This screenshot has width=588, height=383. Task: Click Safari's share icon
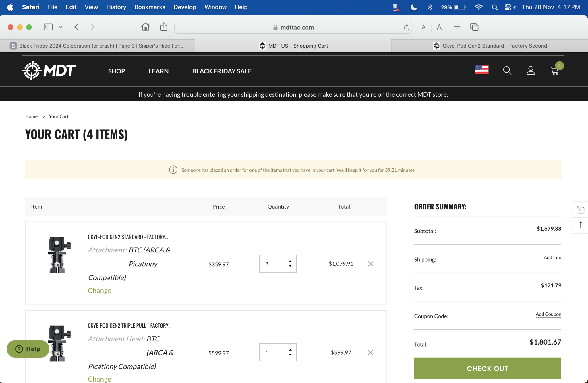click(x=164, y=27)
